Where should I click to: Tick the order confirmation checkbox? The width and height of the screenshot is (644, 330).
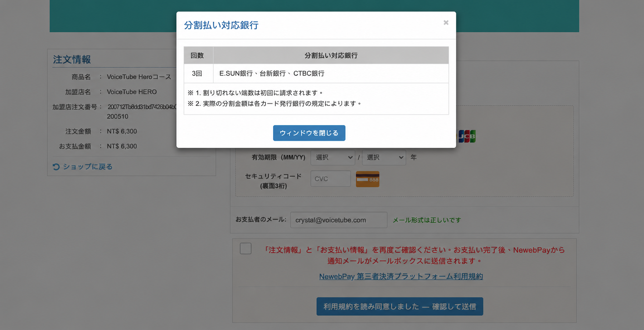tap(246, 249)
